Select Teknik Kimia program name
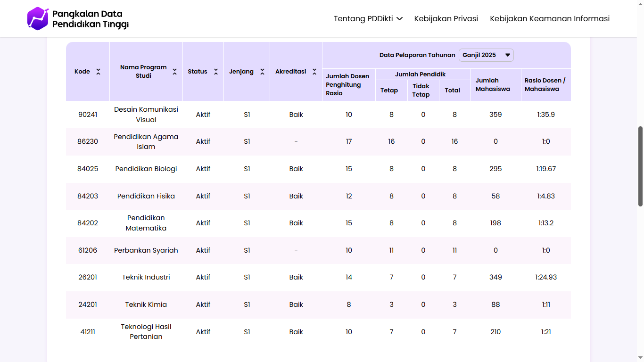644x362 pixels. click(x=146, y=304)
